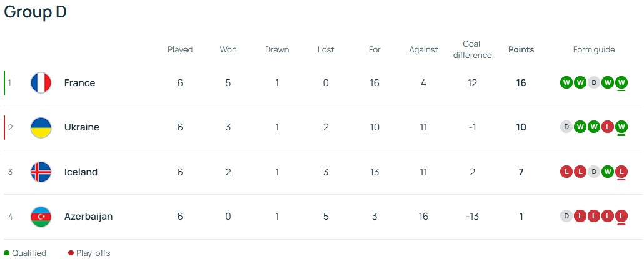
Task: Click the Iceland flag icon
Action: [x=41, y=172]
